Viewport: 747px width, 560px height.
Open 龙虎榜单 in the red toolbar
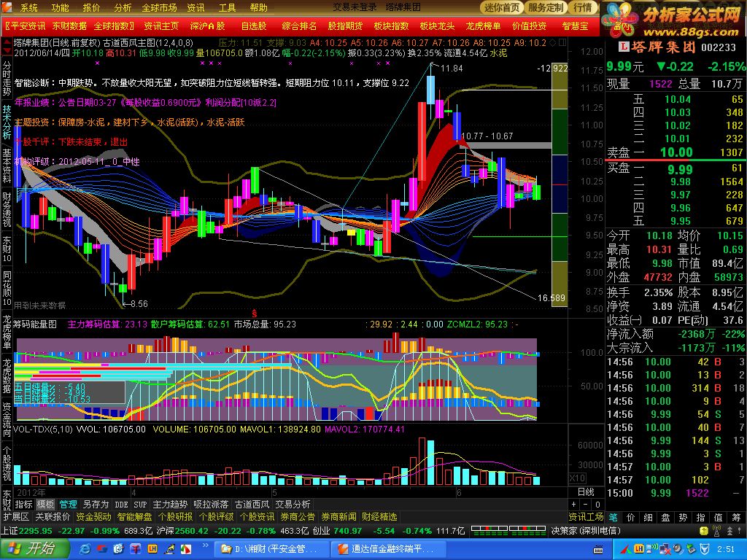[x=483, y=26]
